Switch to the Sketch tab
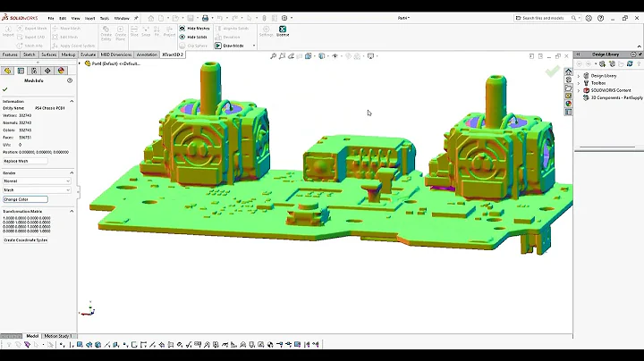The image size is (644, 361). point(30,55)
